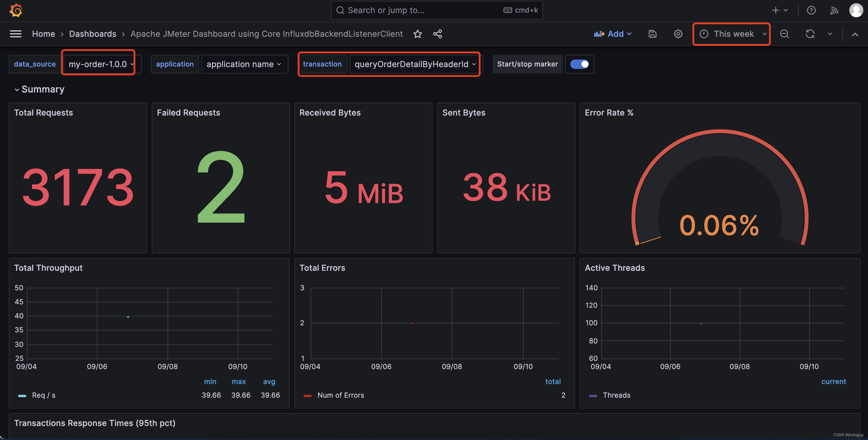Click the Grafana logo icon

16,10
